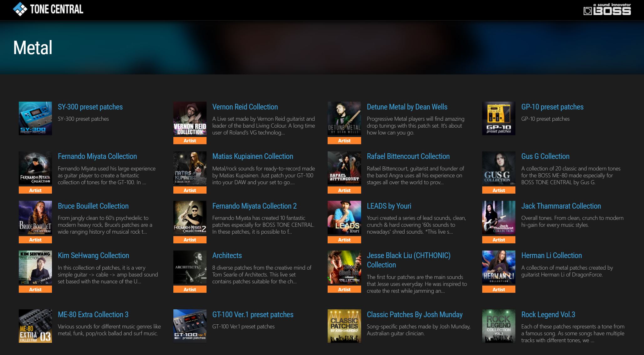644x355 pixels.
Task: Click Artist badge under Vernon Reid
Action: [190, 141]
